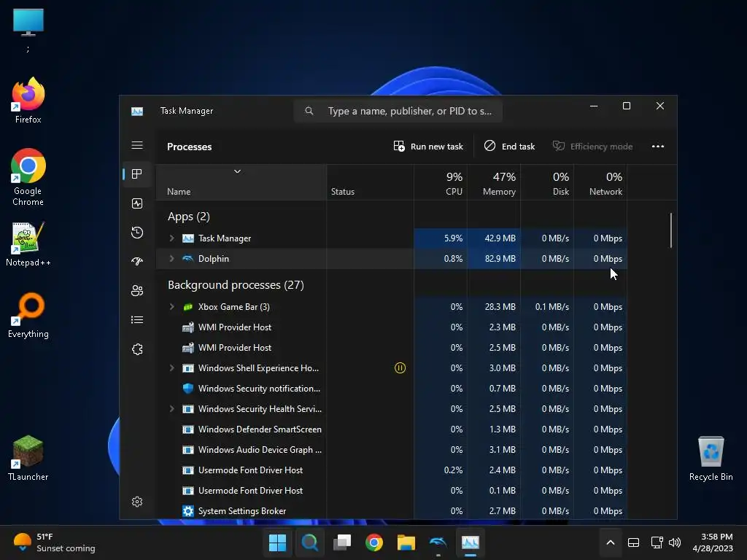This screenshot has width=747, height=560.
Task: Open the Performance page icon in sidebar
Action: coord(137,204)
